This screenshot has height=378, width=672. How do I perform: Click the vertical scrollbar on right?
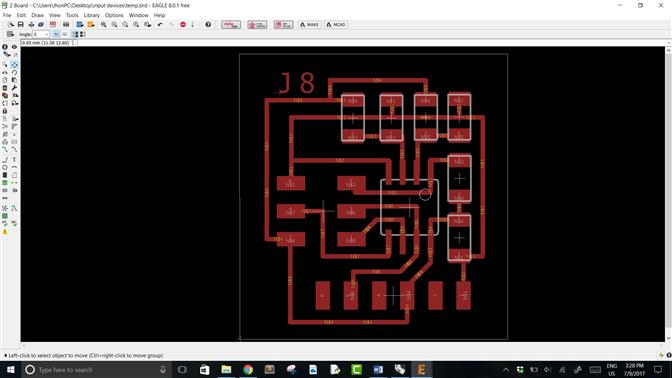click(668, 194)
